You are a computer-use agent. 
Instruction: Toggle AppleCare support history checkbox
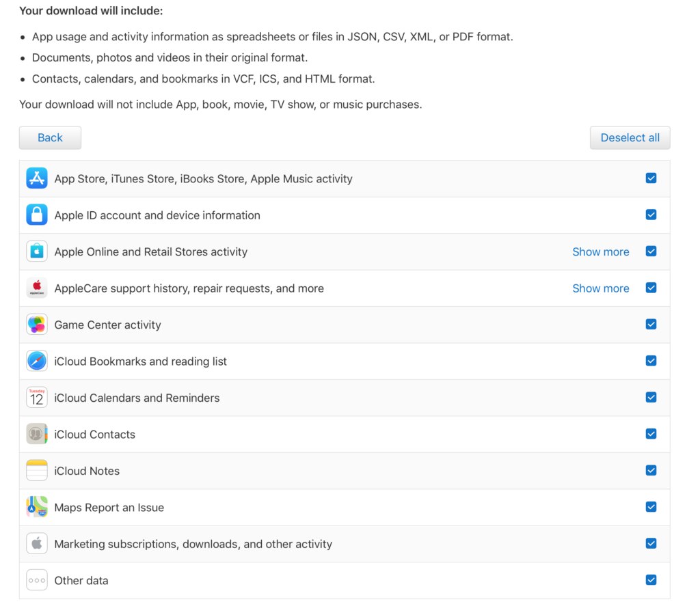point(651,288)
